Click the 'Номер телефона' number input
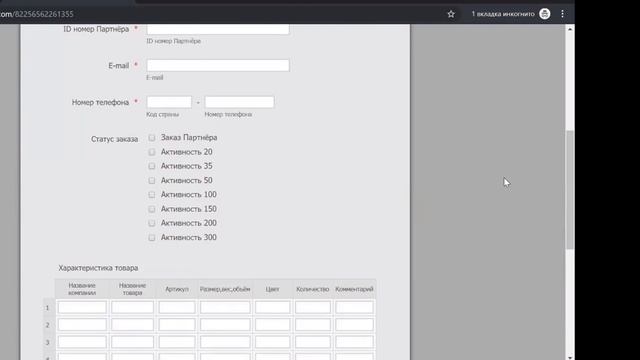Viewport: 640px width, 360px height. [x=239, y=102]
